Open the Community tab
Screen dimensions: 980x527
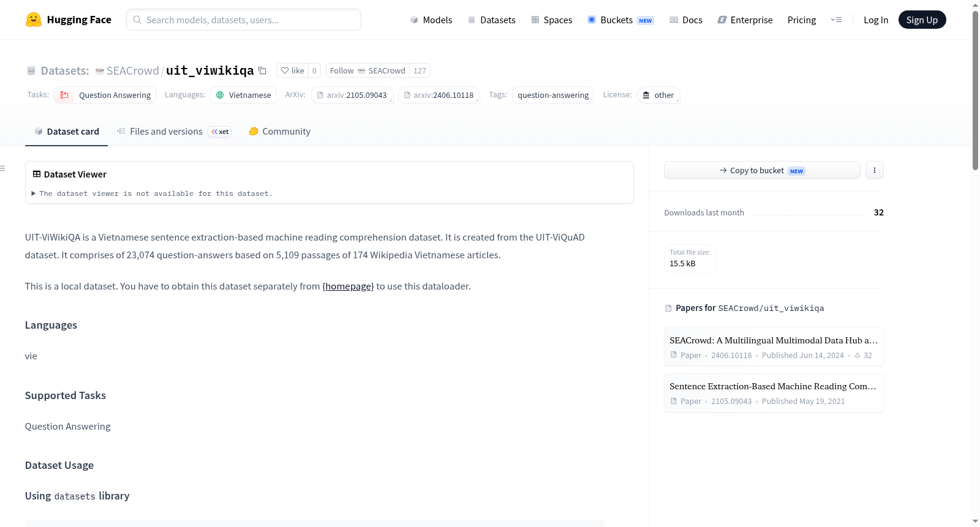[x=279, y=132]
